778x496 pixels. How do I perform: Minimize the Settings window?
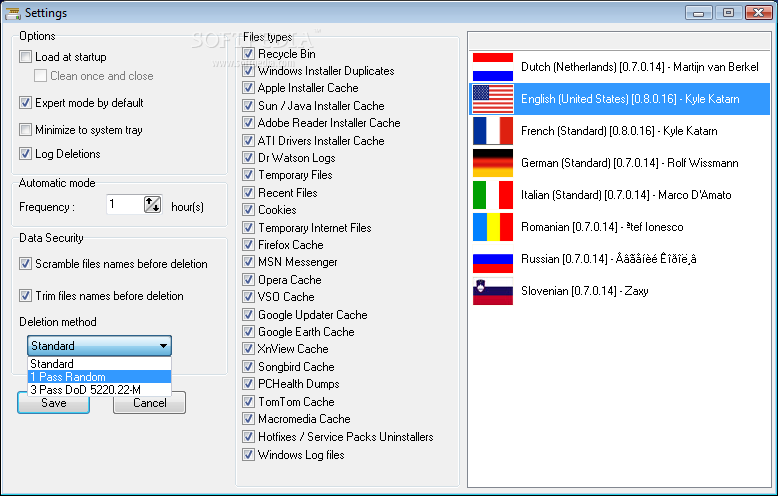pos(699,12)
